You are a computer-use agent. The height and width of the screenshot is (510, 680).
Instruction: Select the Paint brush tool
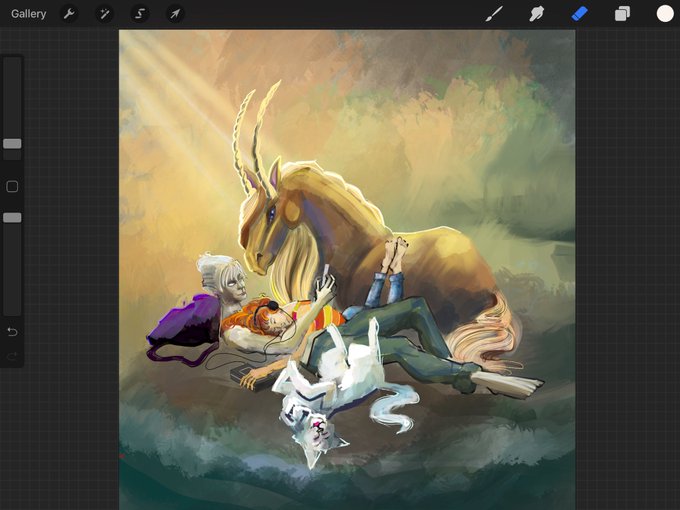pos(494,14)
